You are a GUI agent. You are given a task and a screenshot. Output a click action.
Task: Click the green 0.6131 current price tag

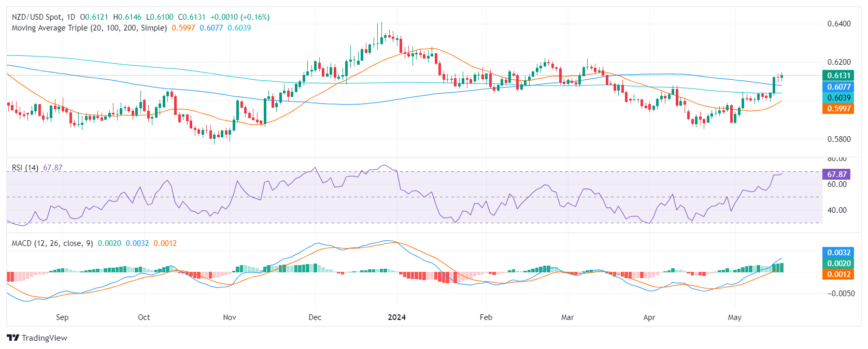coord(838,76)
